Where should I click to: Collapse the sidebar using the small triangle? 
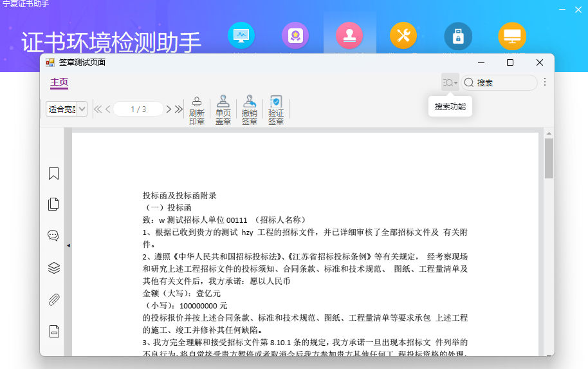click(68, 245)
